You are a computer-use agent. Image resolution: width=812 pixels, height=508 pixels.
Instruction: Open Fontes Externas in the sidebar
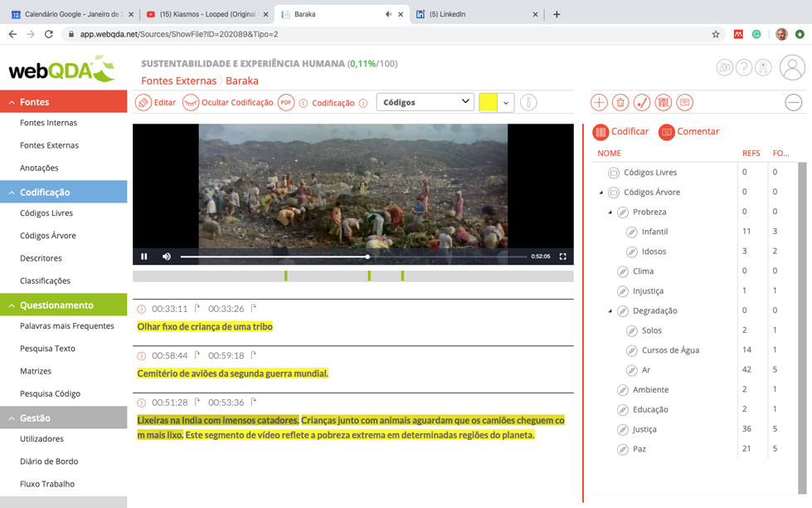point(49,145)
